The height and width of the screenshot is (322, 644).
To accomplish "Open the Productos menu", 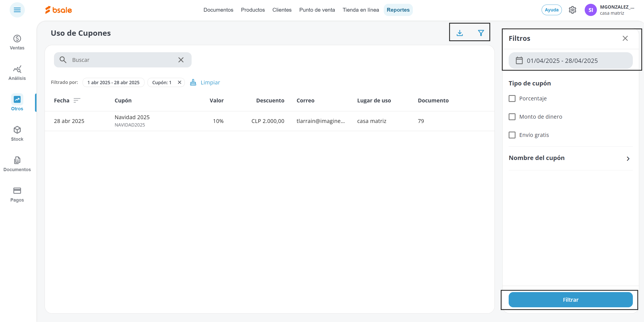I will click(253, 10).
